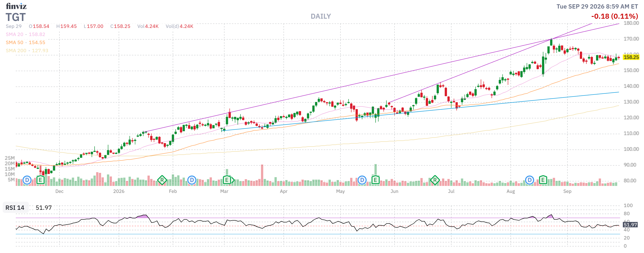Click the 130.00 price axis label
This screenshot has width=644, height=253.
point(631,102)
